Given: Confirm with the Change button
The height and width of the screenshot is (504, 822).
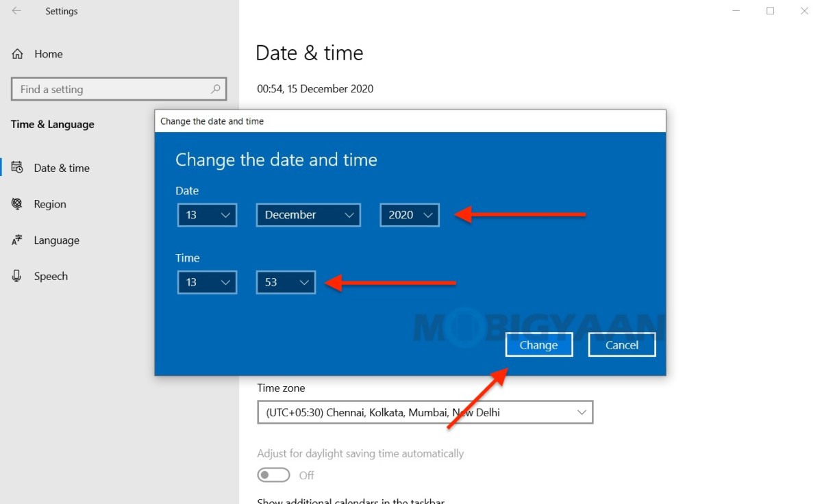Looking at the screenshot, I should [x=538, y=344].
